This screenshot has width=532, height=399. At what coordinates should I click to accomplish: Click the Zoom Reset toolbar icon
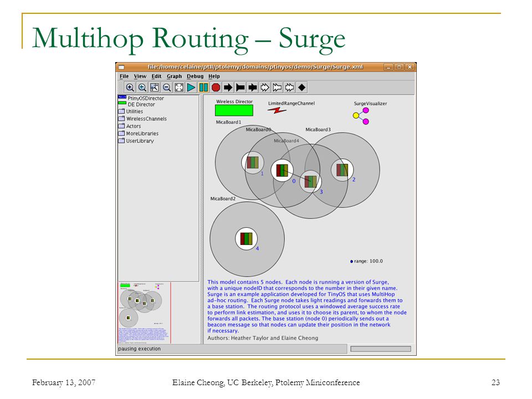142,88
